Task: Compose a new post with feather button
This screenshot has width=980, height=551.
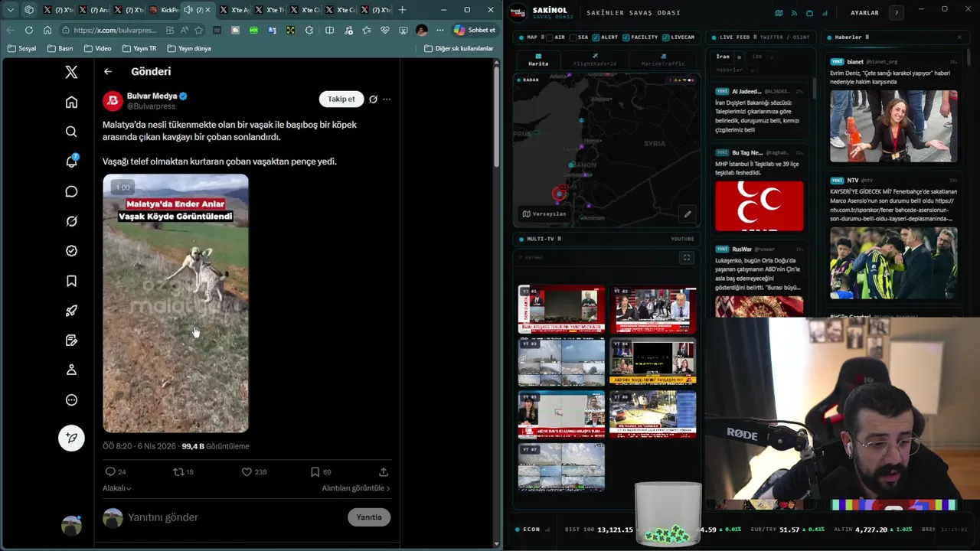Action: (x=71, y=438)
